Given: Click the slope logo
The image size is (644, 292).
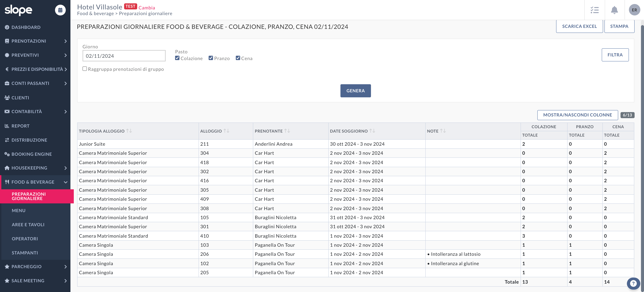Looking at the screenshot, I should point(18,10).
